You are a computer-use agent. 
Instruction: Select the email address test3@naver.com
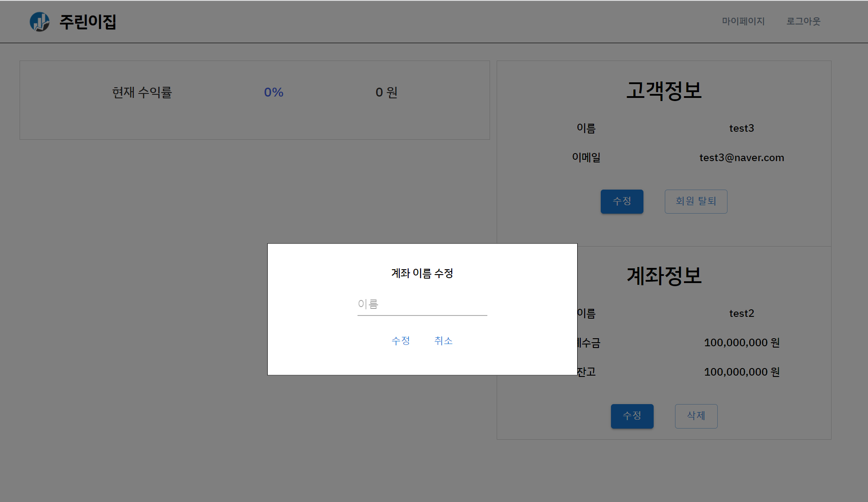click(x=741, y=158)
